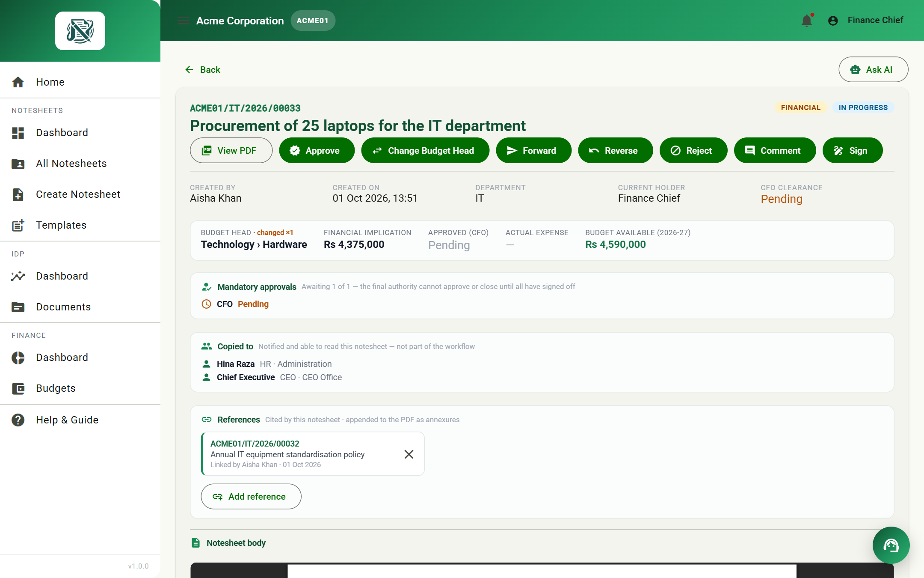
Task: Click View PDF
Action: [x=231, y=150]
